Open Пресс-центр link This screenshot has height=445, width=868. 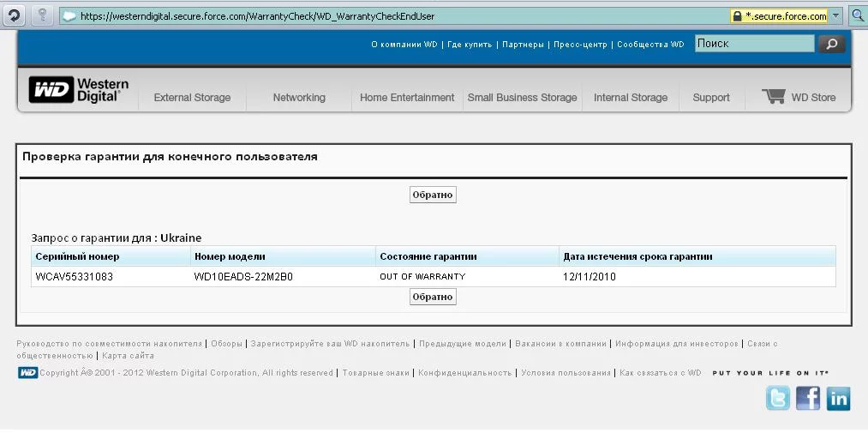pos(580,45)
